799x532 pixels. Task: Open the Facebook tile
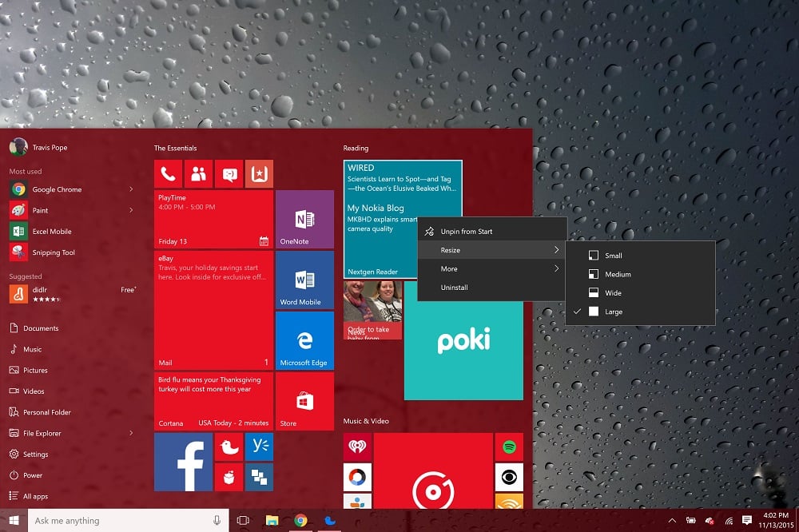tap(184, 462)
